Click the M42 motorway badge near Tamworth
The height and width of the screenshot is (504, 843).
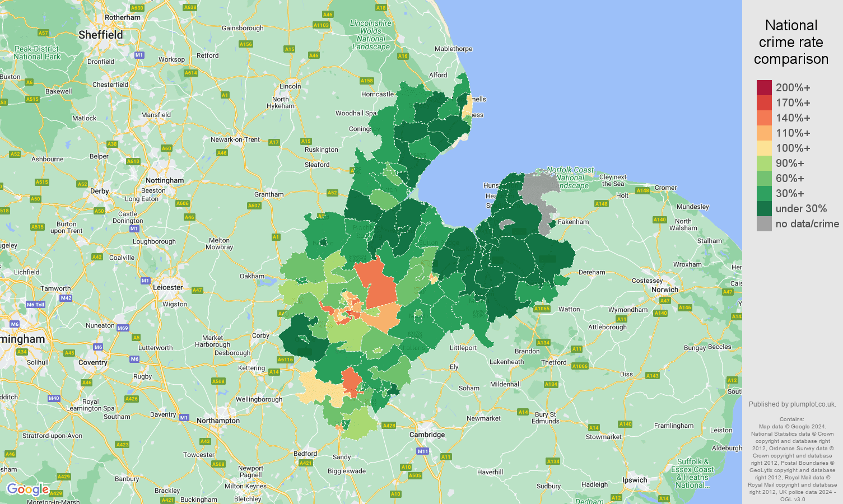tap(66, 298)
